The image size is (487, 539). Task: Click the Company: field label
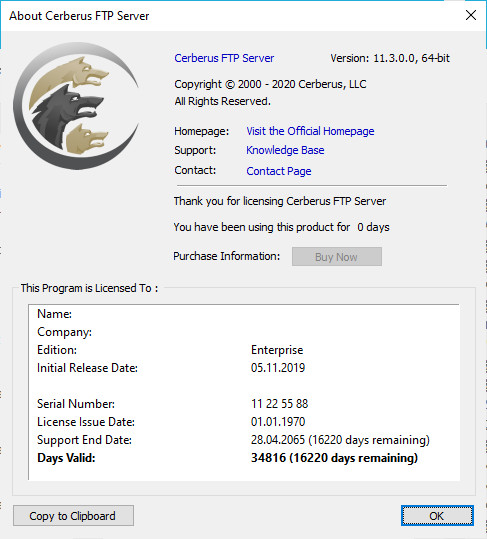click(64, 332)
